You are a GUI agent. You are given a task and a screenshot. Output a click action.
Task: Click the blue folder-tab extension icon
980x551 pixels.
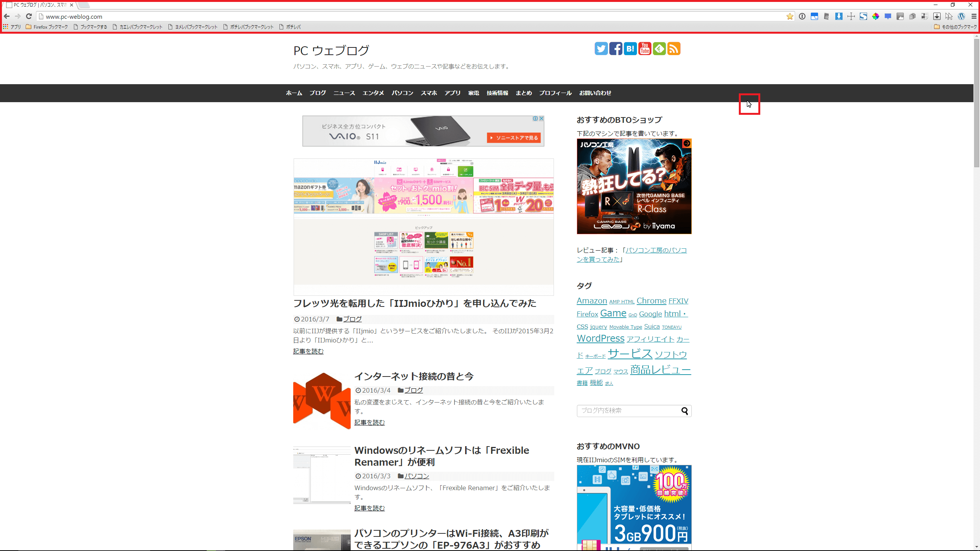point(814,16)
